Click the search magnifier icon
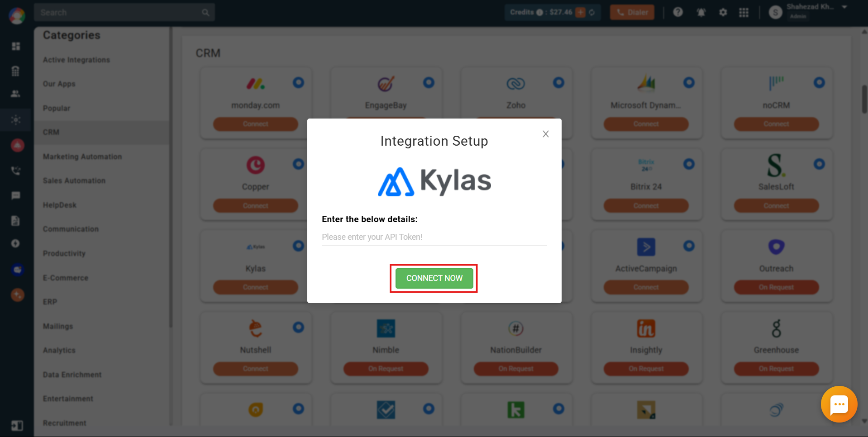This screenshot has width=868, height=437. 205,13
